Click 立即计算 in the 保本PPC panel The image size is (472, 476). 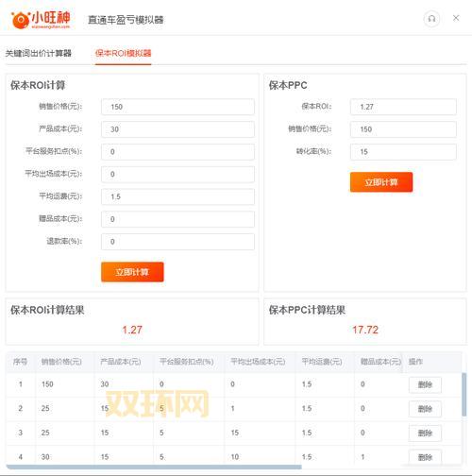pyautogui.click(x=381, y=182)
